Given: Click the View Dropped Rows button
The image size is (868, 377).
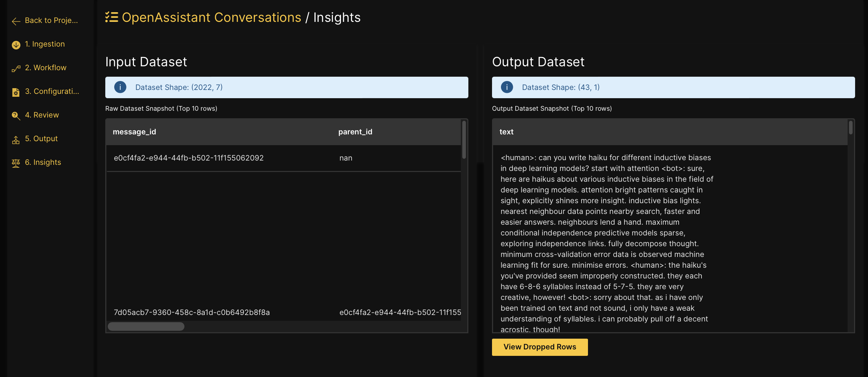Looking at the screenshot, I should [x=540, y=347].
